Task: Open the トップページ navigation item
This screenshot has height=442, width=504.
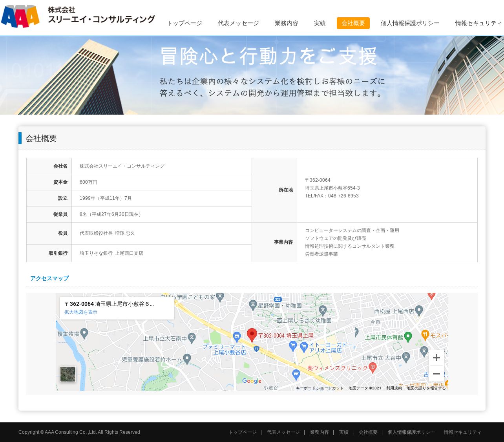Action: tap(184, 23)
